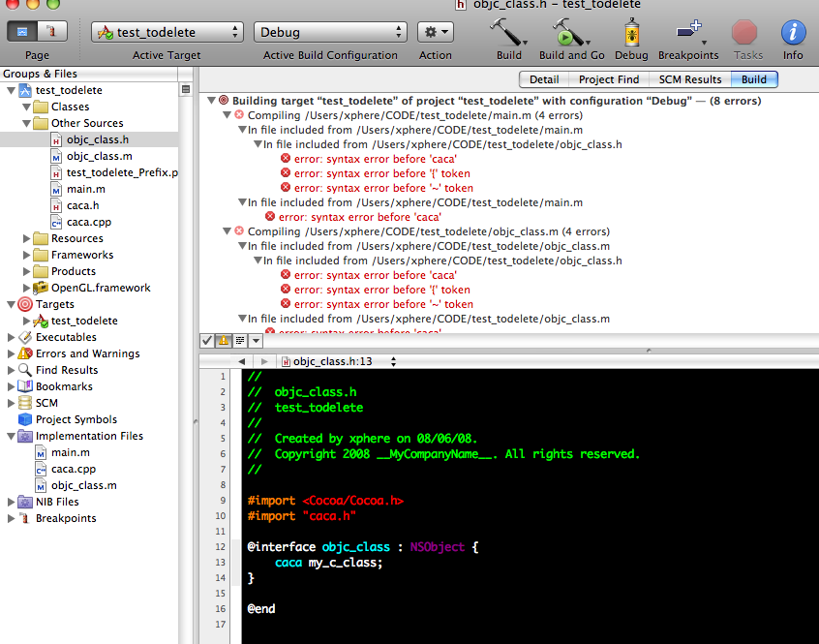Switch to the Build tab
Viewport: 819px width, 644px height.
(754, 79)
